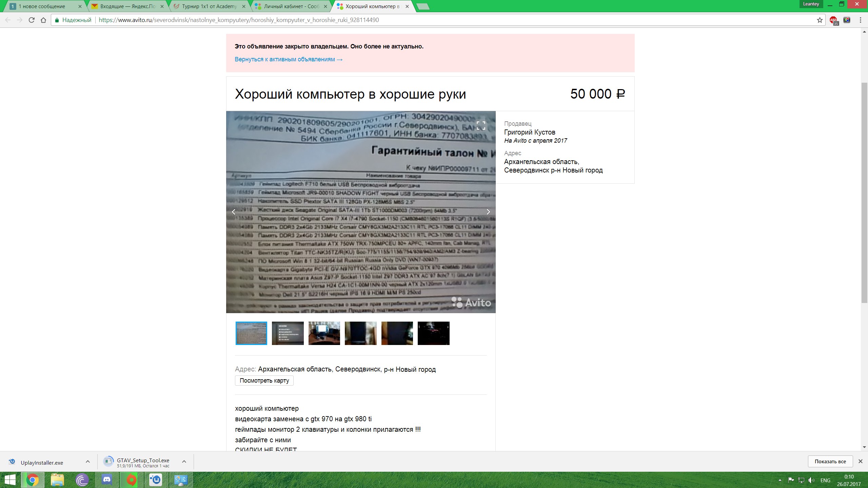This screenshot has width=868, height=488.
Task: Switch to 'Турнир 1x1 от Academy' tab
Action: pyautogui.click(x=210, y=6)
